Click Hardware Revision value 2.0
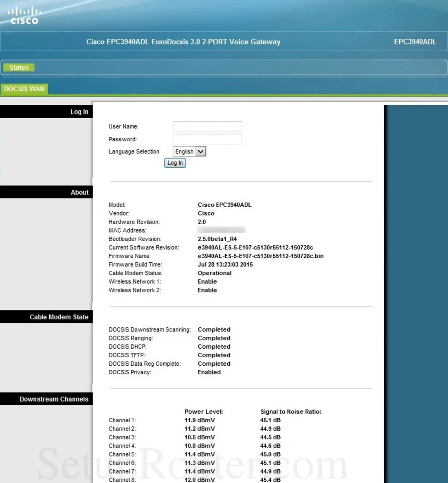Image resolution: width=448 pixels, height=483 pixels. coord(202,222)
